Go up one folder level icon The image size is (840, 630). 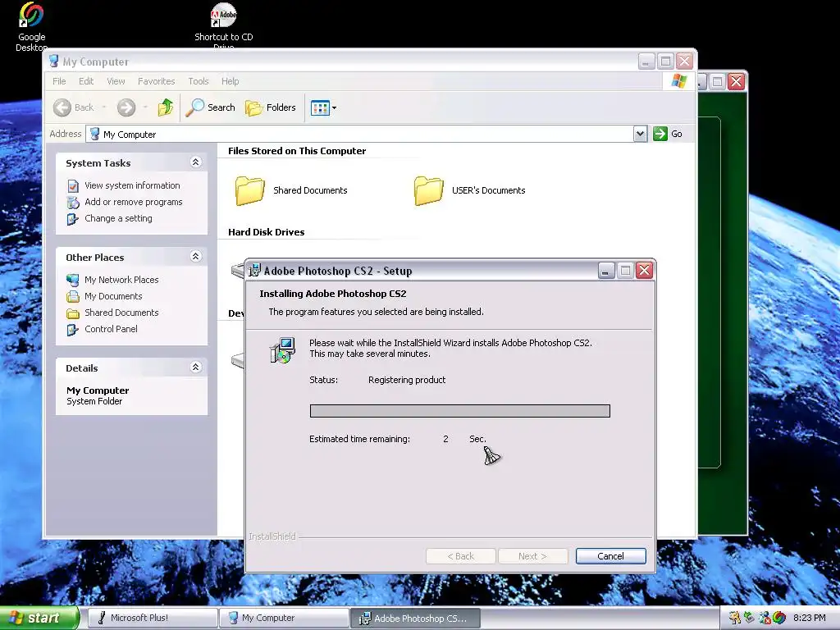pyautogui.click(x=166, y=107)
